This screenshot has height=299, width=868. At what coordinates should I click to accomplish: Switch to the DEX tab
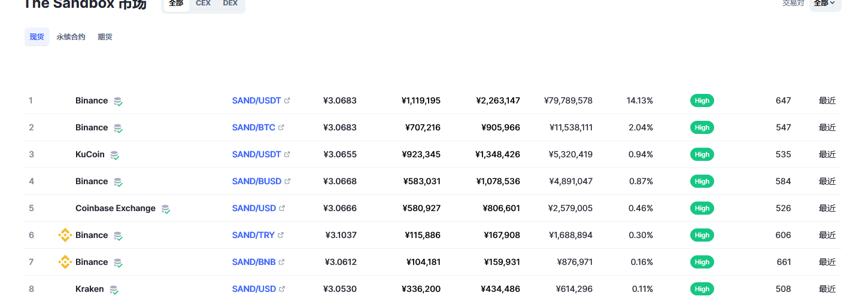(230, 3)
